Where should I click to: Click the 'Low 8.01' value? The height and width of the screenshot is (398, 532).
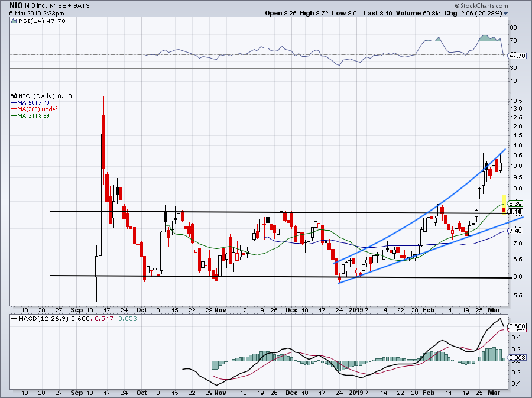click(346, 13)
